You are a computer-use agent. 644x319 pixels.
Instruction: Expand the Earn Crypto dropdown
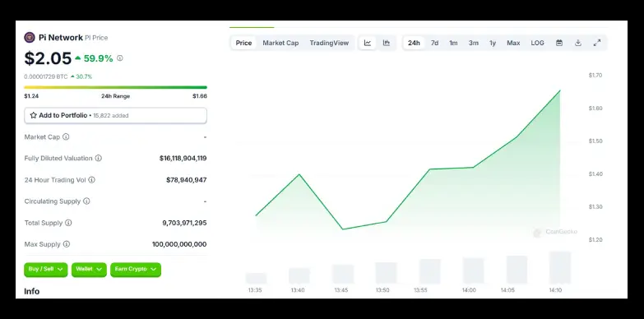point(136,270)
